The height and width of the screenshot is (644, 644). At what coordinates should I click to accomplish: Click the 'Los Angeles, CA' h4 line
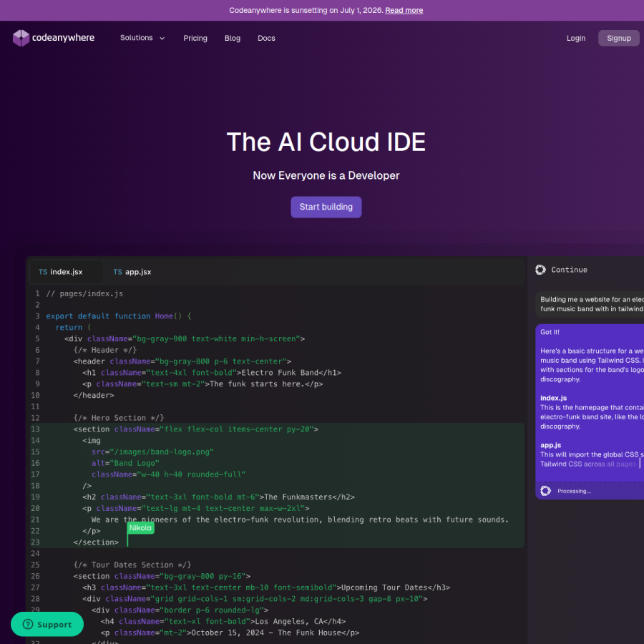[223, 621]
